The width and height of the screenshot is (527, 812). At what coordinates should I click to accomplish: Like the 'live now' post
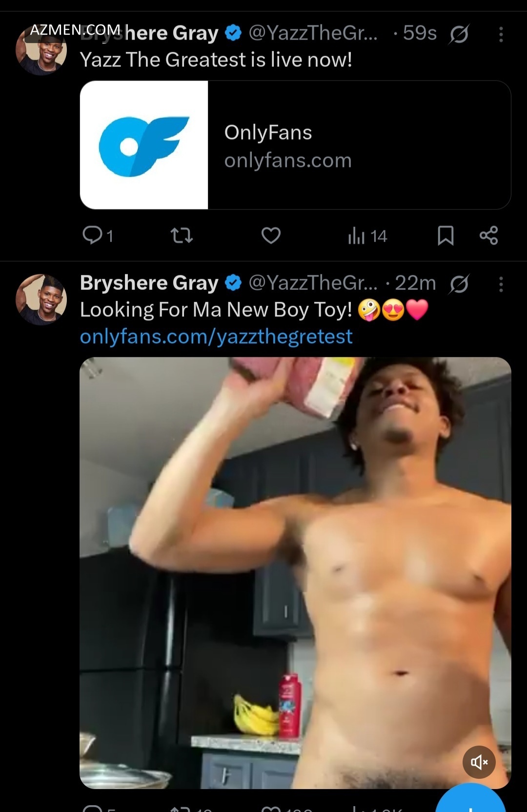(271, 236)
